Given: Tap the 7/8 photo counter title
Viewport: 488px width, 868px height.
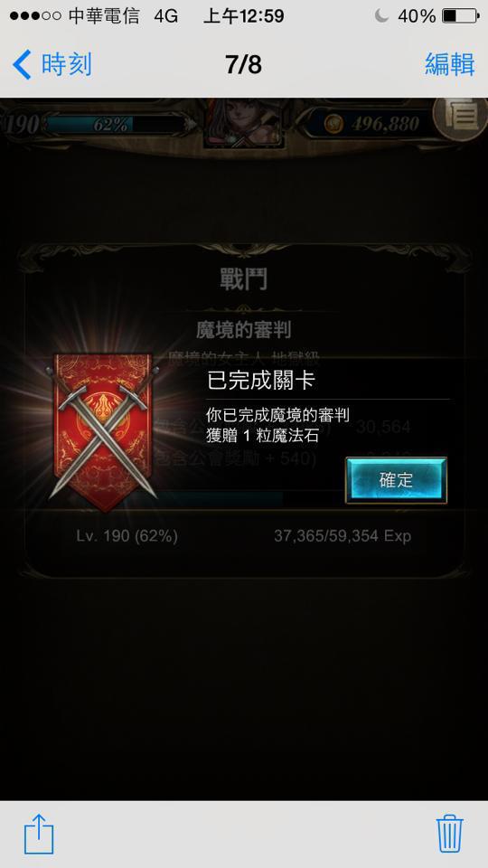Looking at the screenshot, I should point(243,65).
